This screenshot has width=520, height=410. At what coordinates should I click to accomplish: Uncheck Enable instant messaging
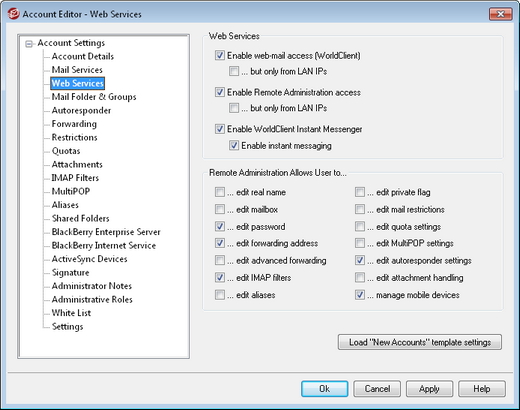pyautogui.click(x=234, y=145)
